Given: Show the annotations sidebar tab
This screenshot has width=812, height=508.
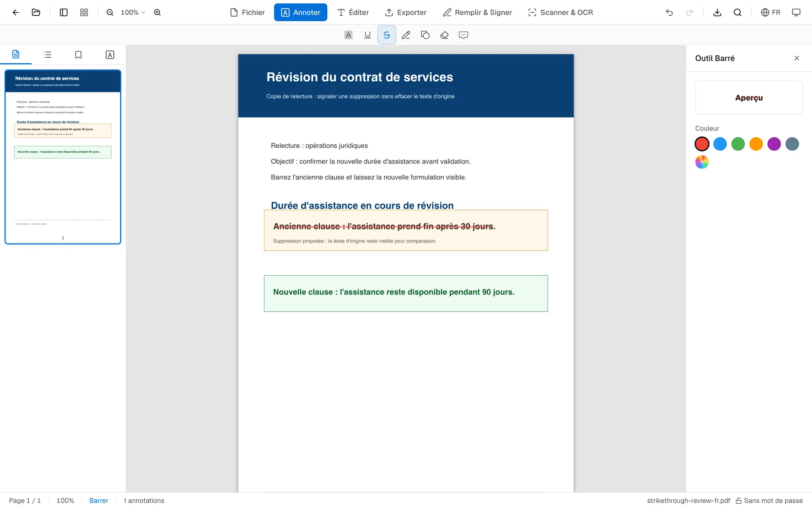Looking at the screenshot, I should tap(110, 55).
